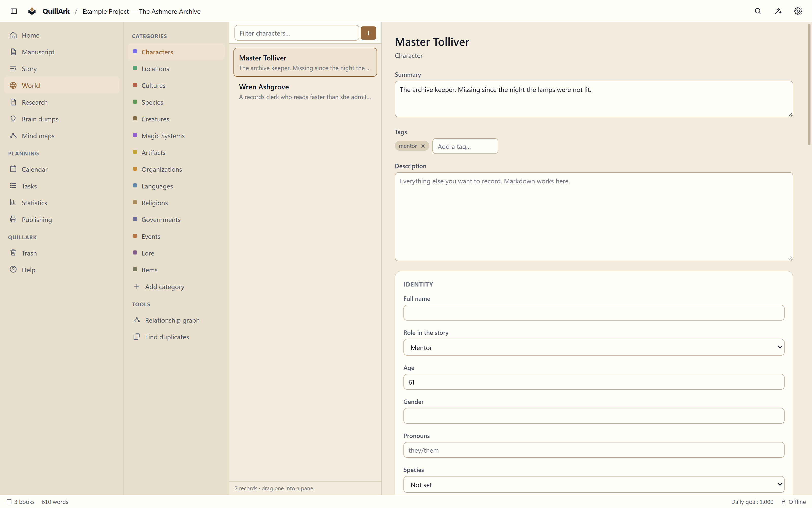Open the Magic Systems category
812x508 pixels.
click(x=176, y=136)
